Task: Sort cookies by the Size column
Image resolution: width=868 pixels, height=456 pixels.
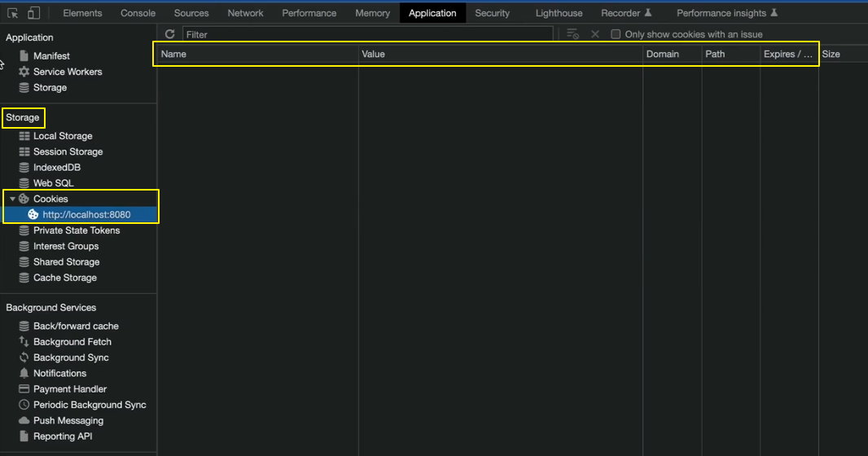Action: click(x=843, y=55)
